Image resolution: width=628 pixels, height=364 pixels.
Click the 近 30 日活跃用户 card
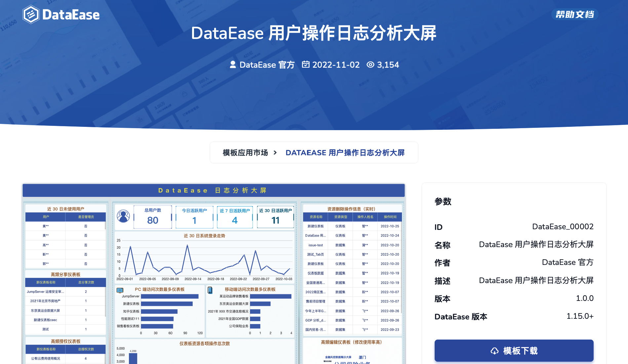tap(275, 217)
